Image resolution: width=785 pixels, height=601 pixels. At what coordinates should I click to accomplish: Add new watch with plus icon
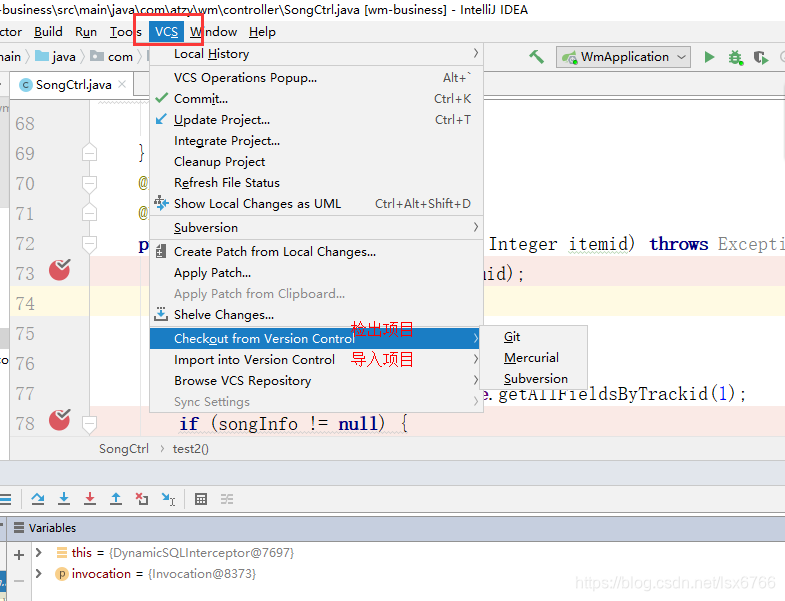[x=19, y=554]
